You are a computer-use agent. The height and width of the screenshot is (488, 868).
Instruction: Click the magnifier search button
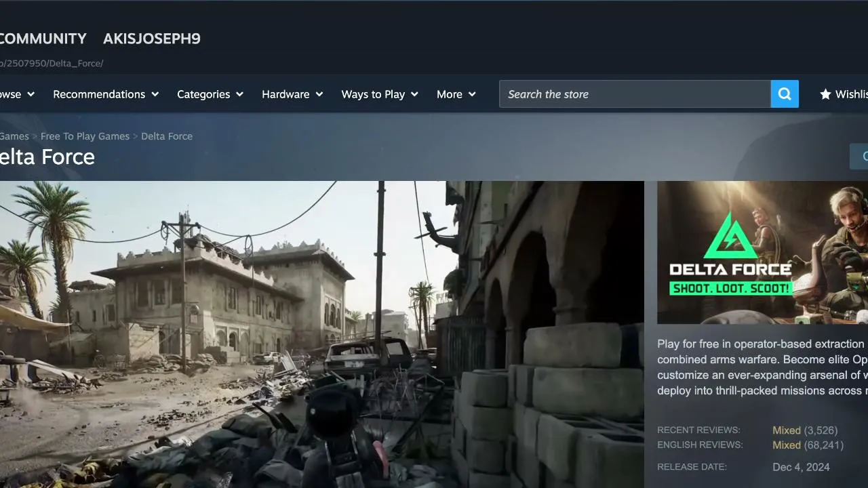point(785,94)
